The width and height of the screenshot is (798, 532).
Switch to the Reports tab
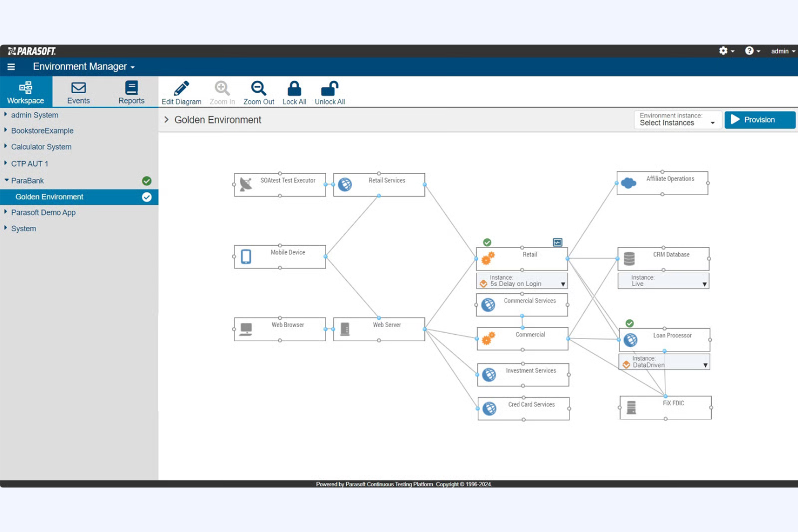131,92
